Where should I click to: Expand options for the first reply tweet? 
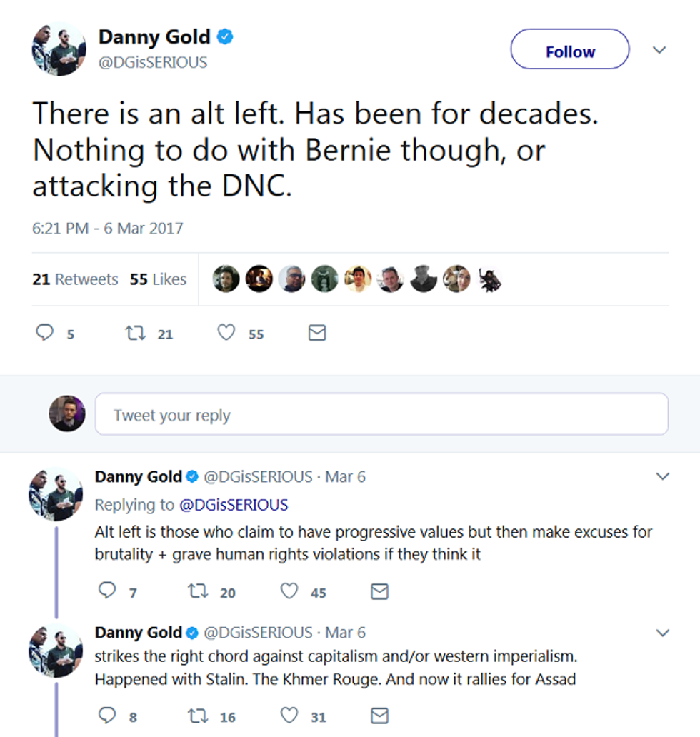click(x=663, y=476)
